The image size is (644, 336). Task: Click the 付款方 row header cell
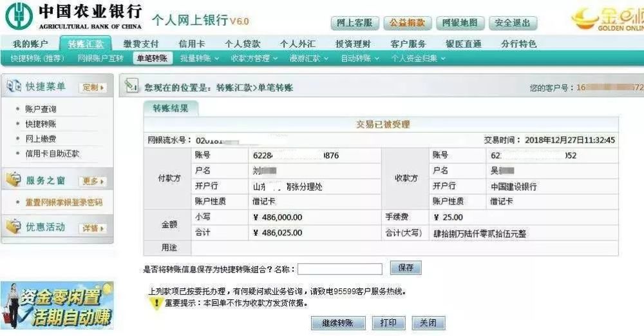point(167,179)
